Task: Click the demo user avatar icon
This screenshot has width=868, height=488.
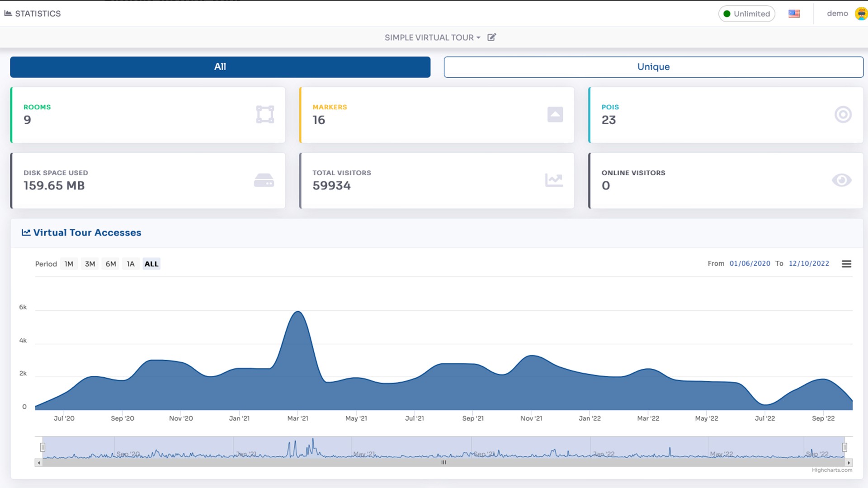Action: pos(861,14)
